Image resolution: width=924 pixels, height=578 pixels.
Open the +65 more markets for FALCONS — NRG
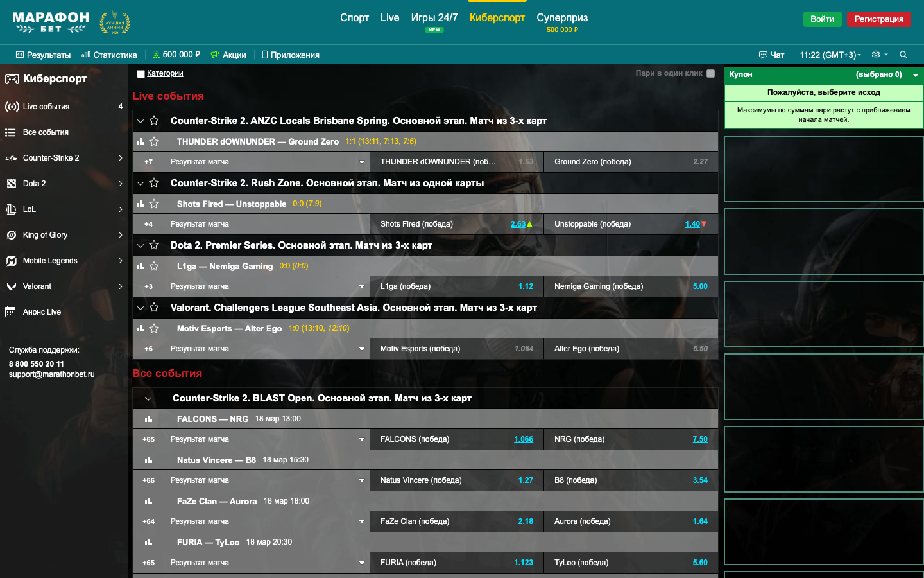[x=148, y=439]
